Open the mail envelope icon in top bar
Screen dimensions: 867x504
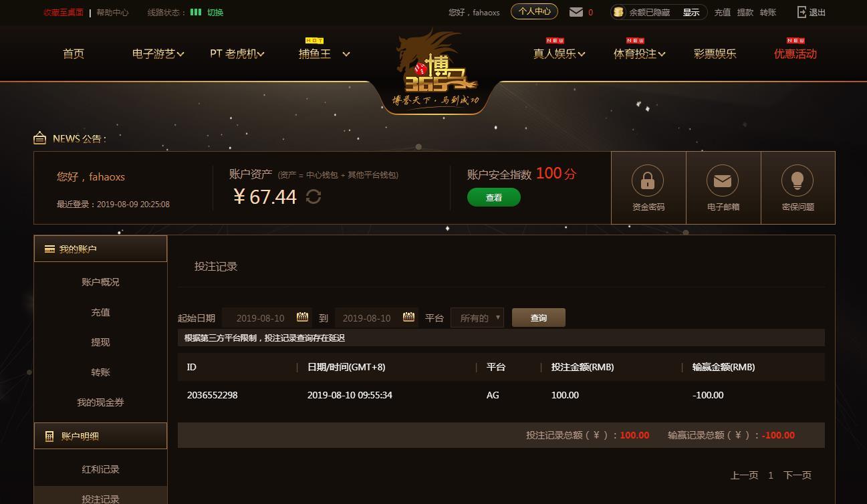pyautogui.click(x=576, y=12)
